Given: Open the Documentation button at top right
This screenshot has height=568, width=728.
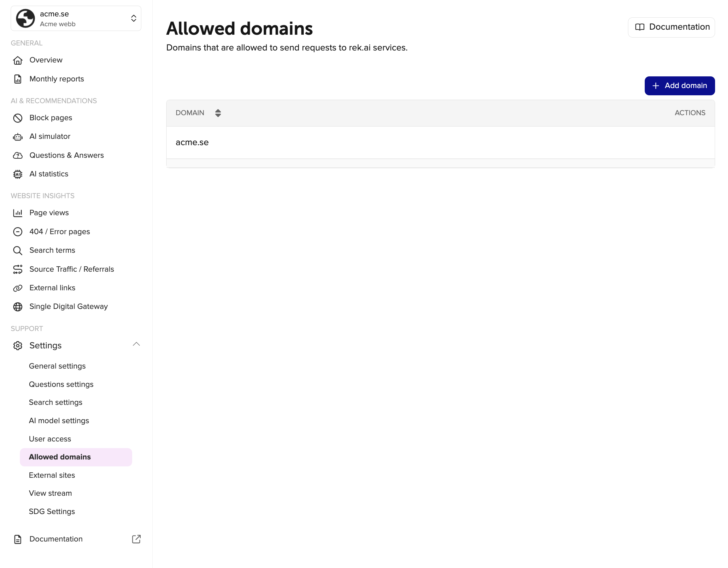Looking at the screenshot, I should 671,27.
